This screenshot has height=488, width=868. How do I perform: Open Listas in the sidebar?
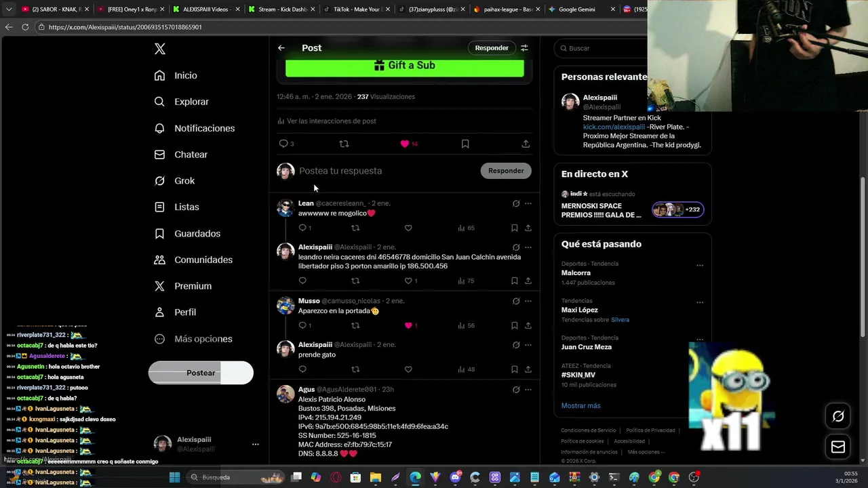[x=176, y=207]
